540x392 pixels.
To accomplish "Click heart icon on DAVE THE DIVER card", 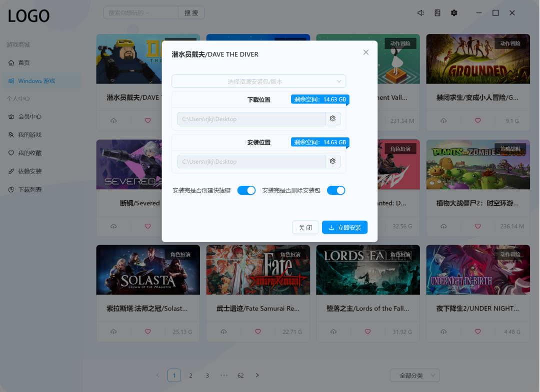I will tap(147, 121).
